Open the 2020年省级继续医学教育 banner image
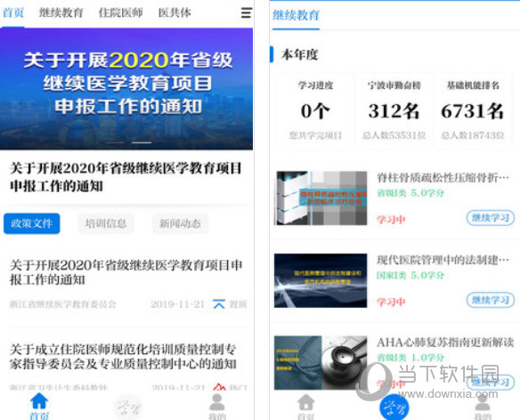The width and height of the screenshot is (520, 420). [x=126, y=88]
